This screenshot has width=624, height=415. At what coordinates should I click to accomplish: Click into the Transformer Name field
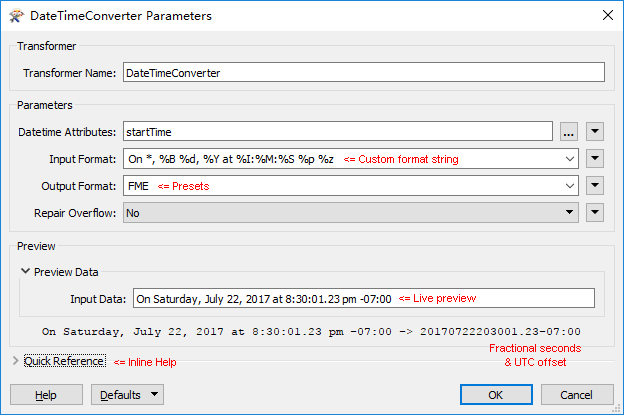coord(364,72)
